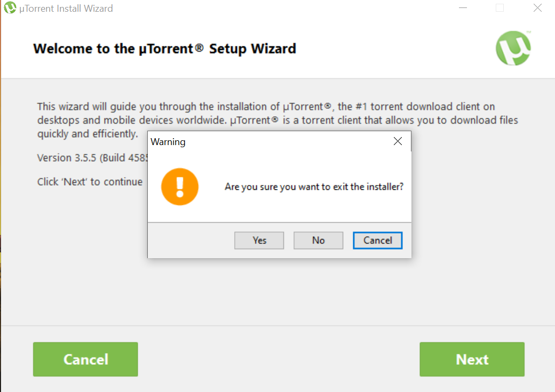
Task: Click the Warning dialog title text
Action: coord(168,142)
